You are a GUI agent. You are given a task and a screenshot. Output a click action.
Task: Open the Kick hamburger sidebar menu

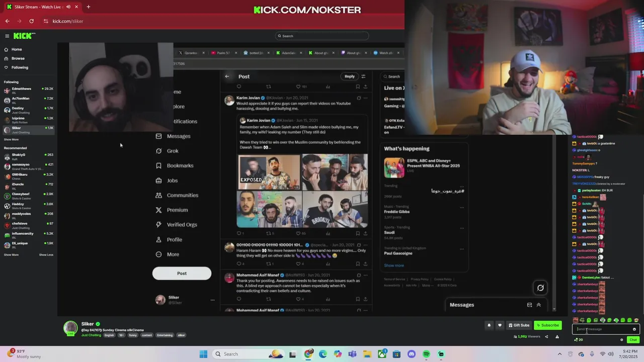click(x=7, y=36)
